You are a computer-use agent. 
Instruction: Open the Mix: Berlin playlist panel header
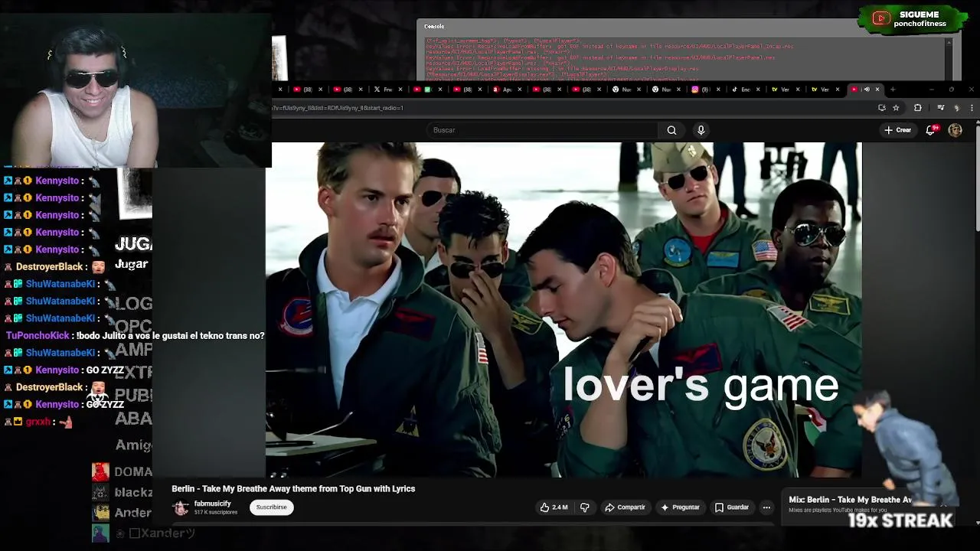[x=850, y=500]
